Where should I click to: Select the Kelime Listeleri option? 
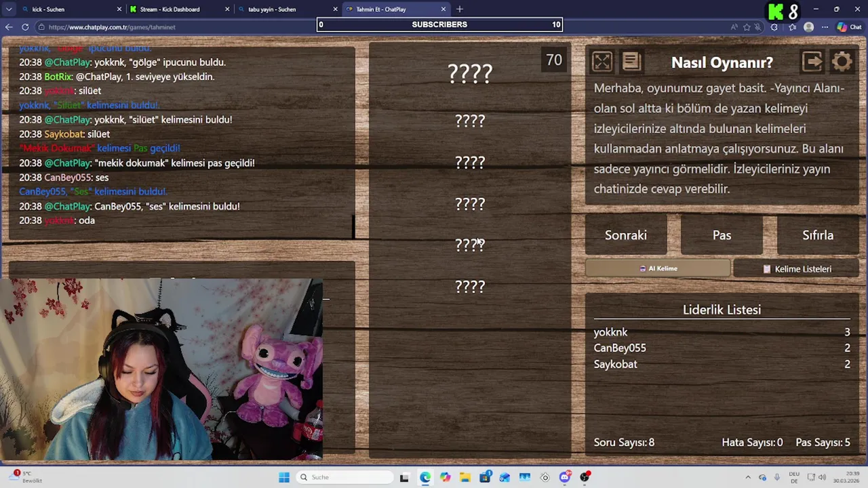tap(797, 269)
